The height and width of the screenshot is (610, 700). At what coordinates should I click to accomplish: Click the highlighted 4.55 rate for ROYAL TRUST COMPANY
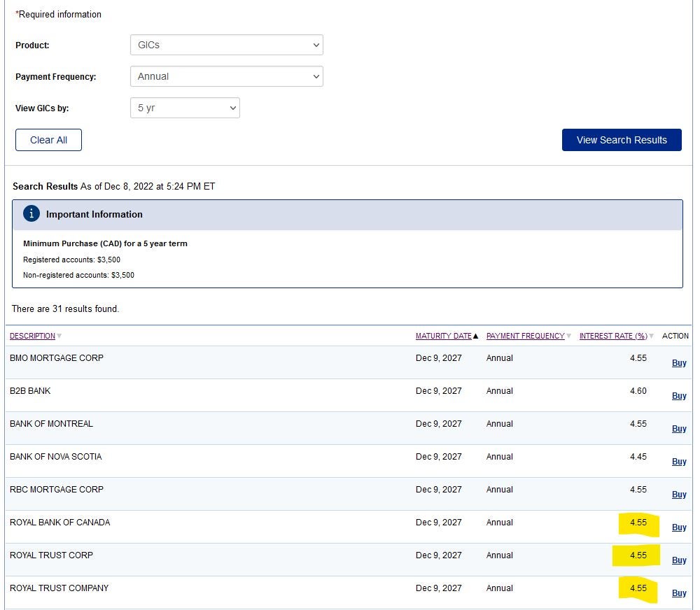637,588
